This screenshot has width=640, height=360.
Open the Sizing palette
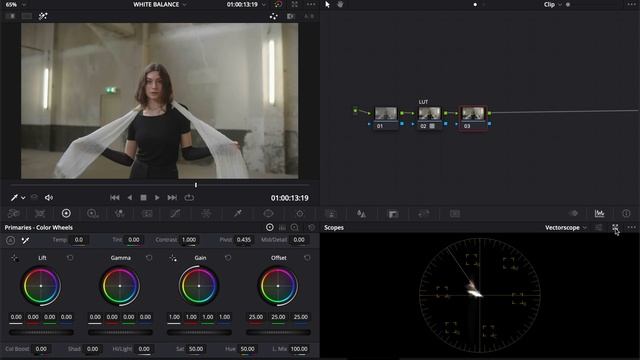[424, 213]
